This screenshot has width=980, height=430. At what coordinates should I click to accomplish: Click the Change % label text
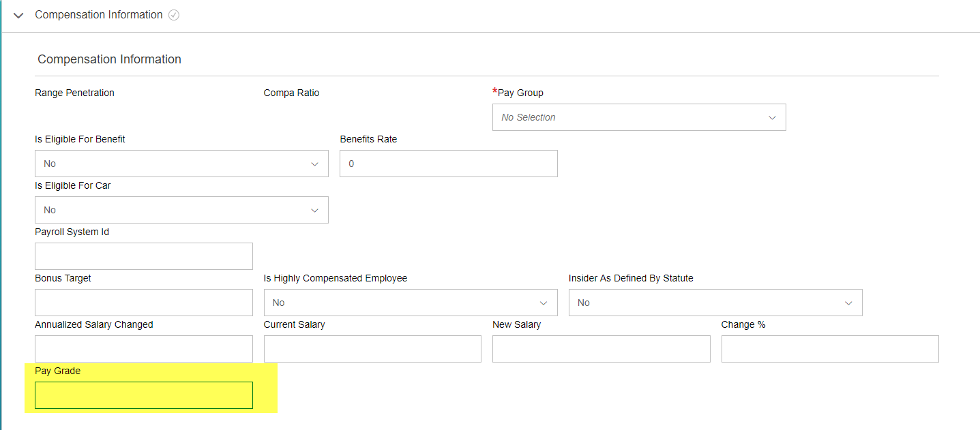743,324
